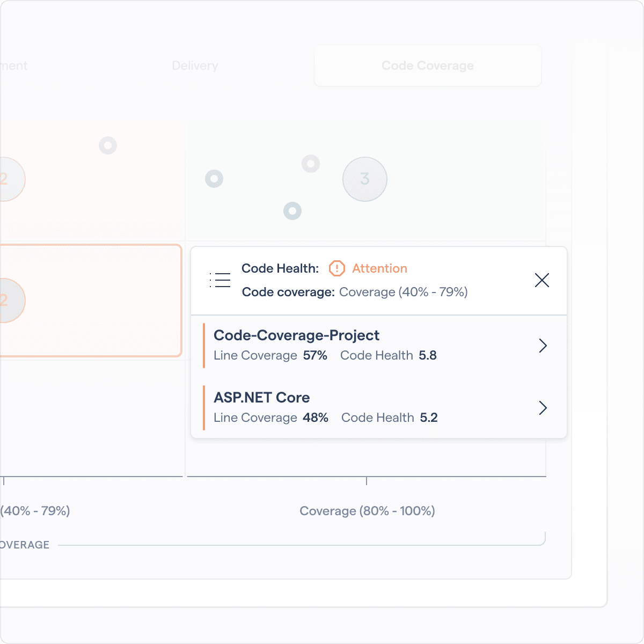Screen dimensions: 644x644
Task: Click the small dot marker near the bubble 3
Action: pyautogui.click(x=311, y=164)
